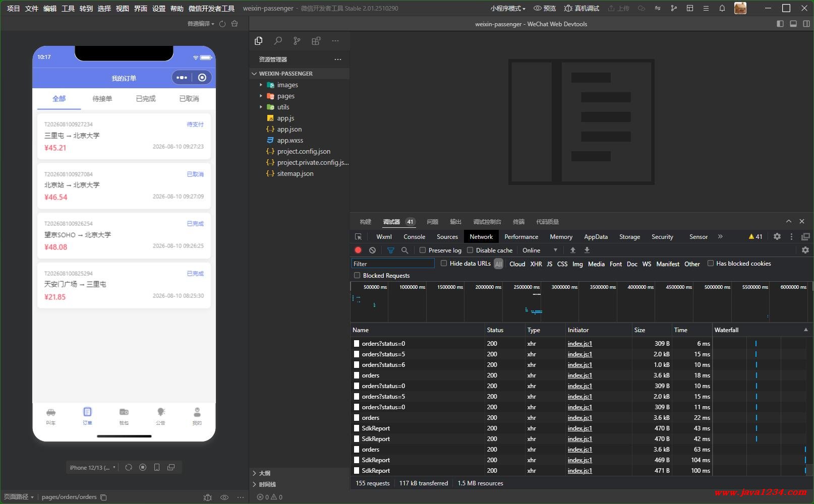The height and width of the screenshot is (504, 814).
Task: Open source control branch icon
Action: (297, 41)
